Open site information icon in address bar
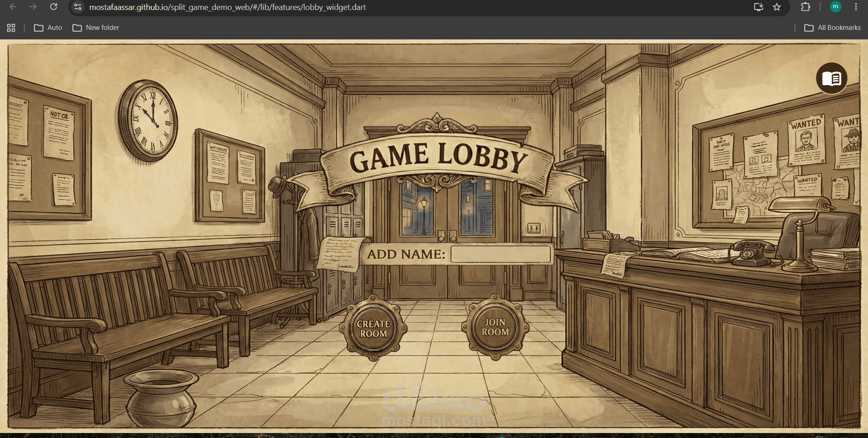Viewport: 868px width, 438px height. [x=78, y=7]
